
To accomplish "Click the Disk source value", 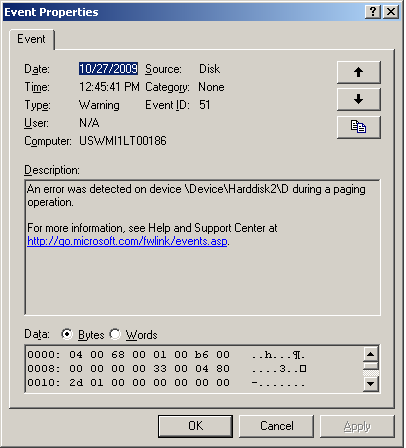I will (210, 69).
